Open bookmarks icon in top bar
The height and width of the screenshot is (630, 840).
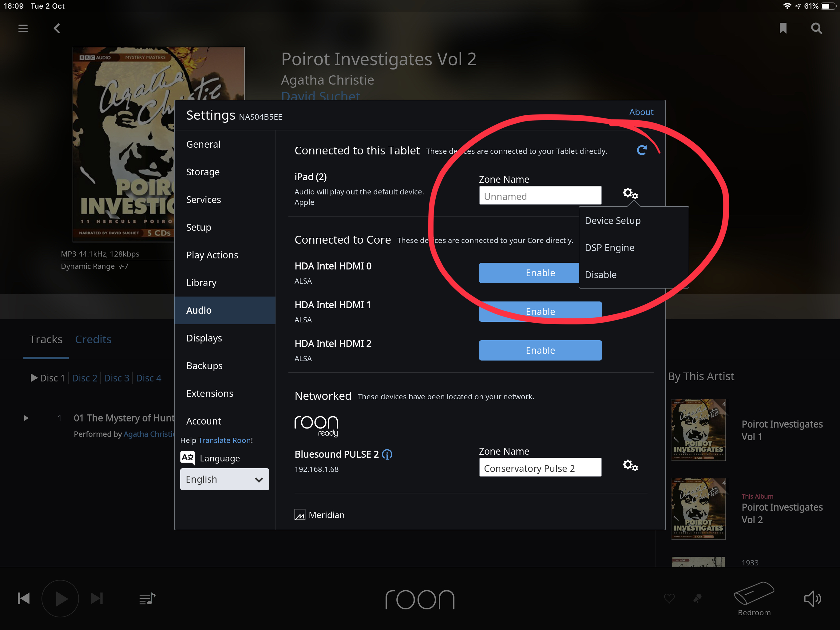point(783,28)
